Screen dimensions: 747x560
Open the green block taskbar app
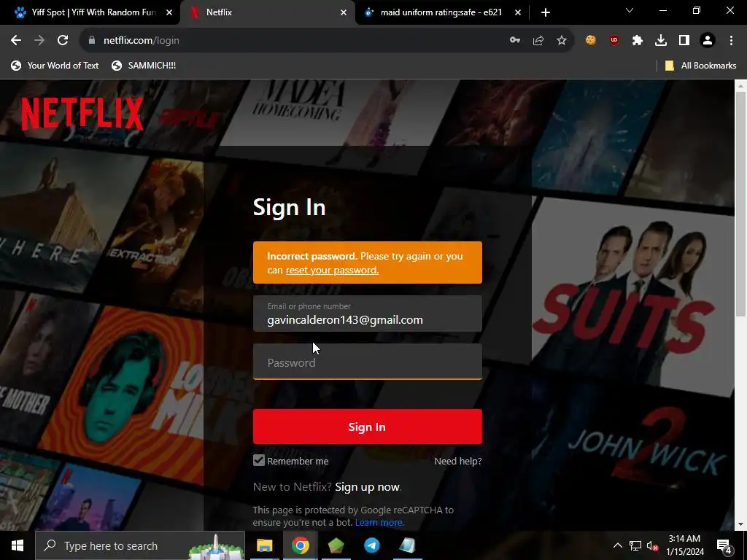[x=336, y=545]
